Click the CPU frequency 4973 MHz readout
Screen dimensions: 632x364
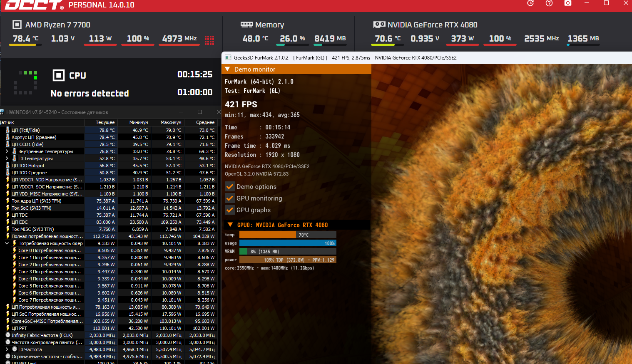(x=179, y=39)
